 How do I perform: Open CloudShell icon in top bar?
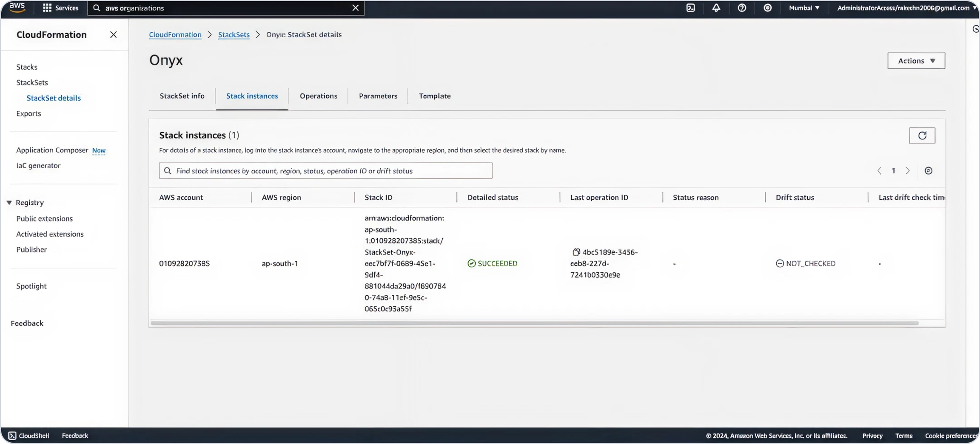point(690,8)
